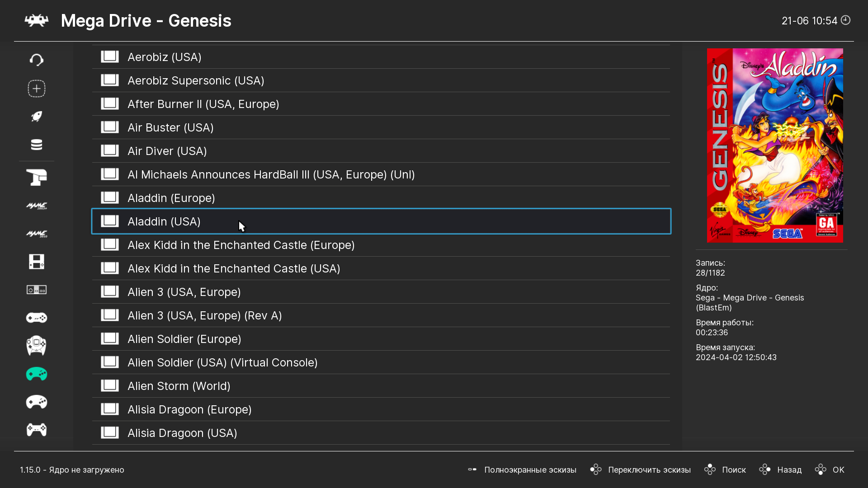Click the OK button in footer

coord(830,469)
